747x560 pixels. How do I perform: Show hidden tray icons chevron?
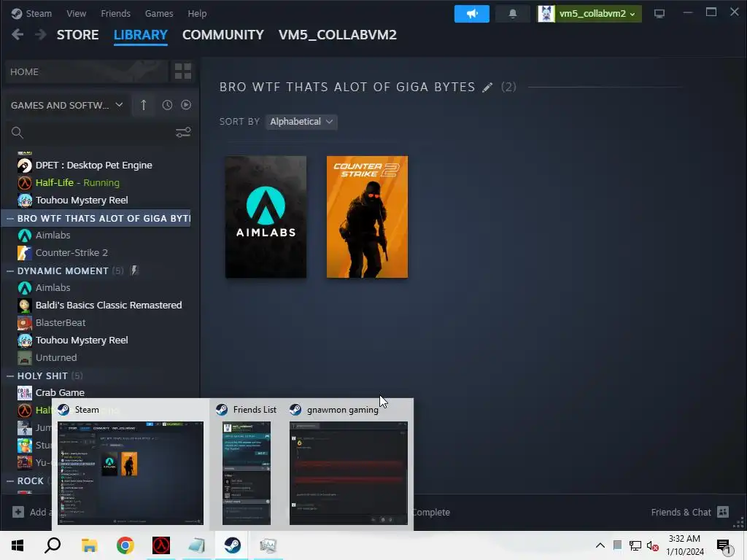[600, 545]
